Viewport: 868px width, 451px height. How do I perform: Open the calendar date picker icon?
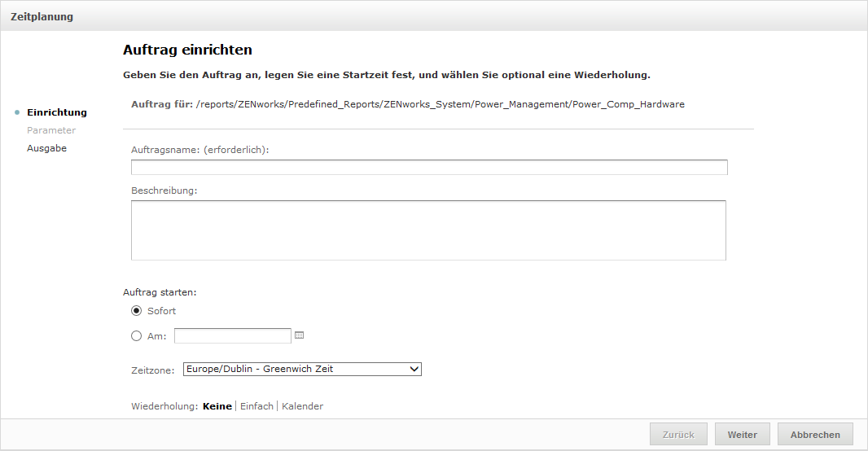pos(299,335)
